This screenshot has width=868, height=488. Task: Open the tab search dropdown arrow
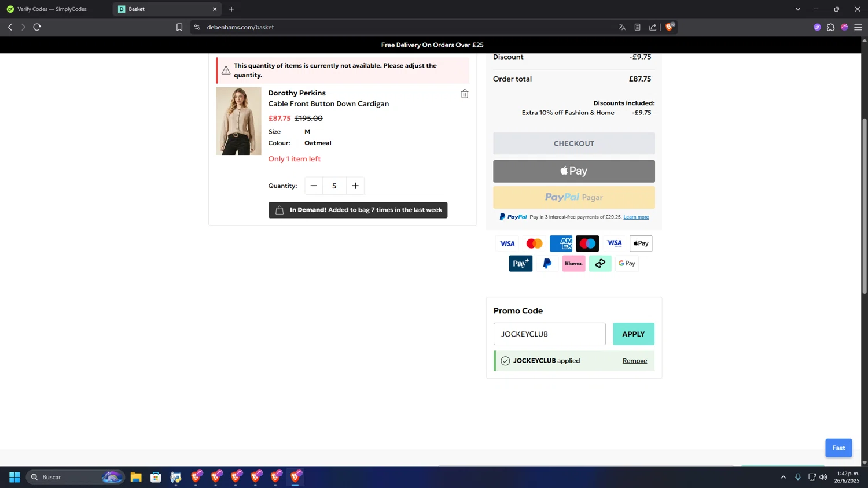[797, 9]
